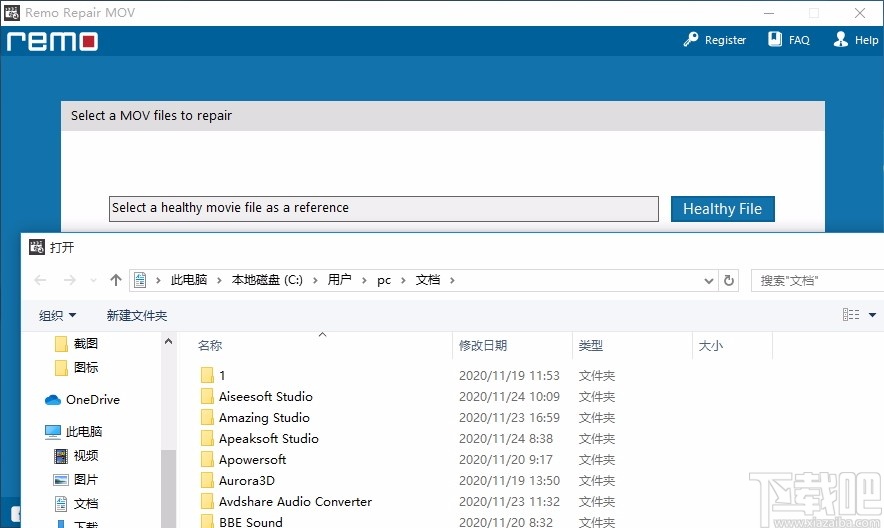
Task: Expand chevron after 文档 breadcrumb
Action: [452, 280]
